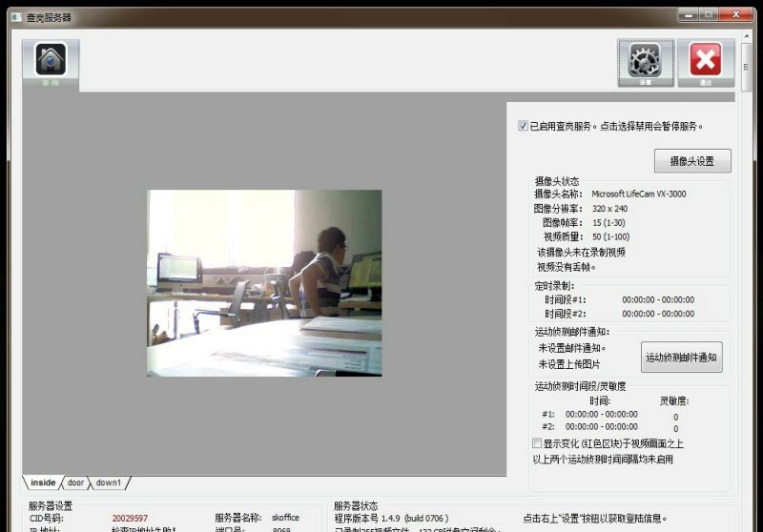
Task: Select camera name Microsoft LifeCam VX-3000
Action: (638, 194)
